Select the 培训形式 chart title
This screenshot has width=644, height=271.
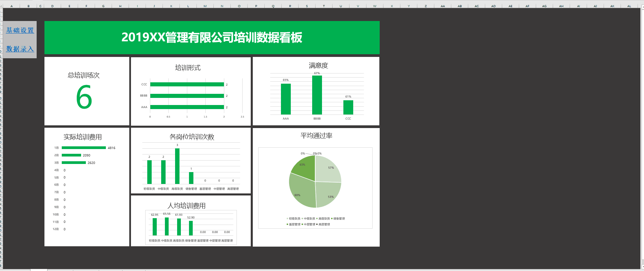188,68
